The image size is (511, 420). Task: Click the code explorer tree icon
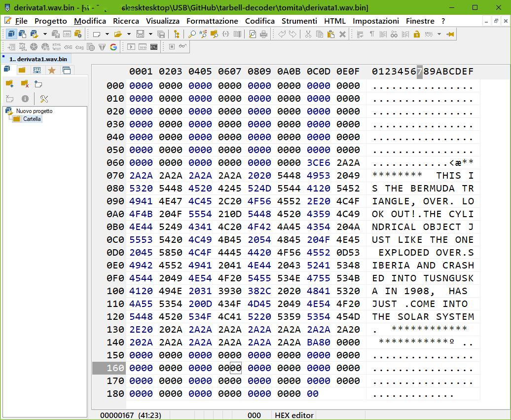[176, 34]
